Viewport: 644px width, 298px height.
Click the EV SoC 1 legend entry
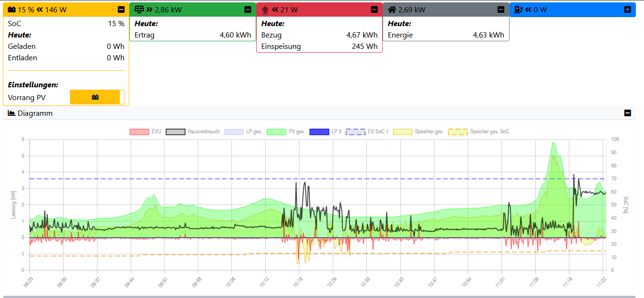[367, 131]
